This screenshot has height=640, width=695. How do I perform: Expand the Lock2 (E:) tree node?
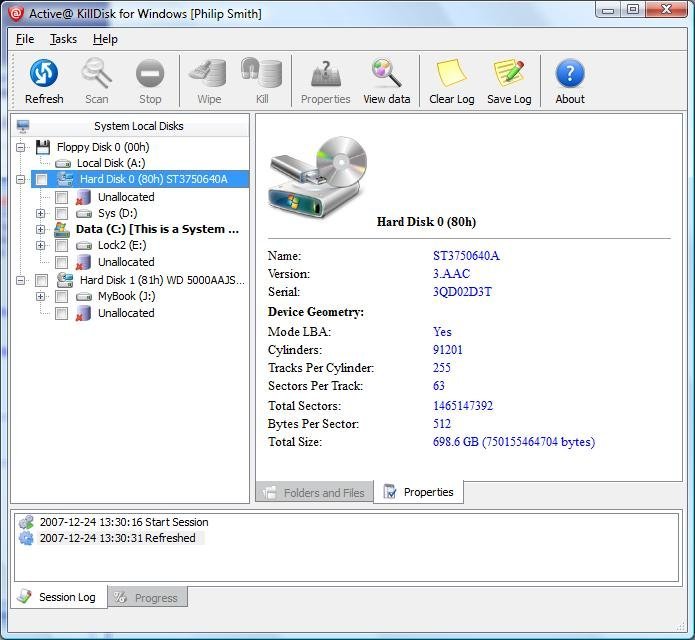click(41, 245)
